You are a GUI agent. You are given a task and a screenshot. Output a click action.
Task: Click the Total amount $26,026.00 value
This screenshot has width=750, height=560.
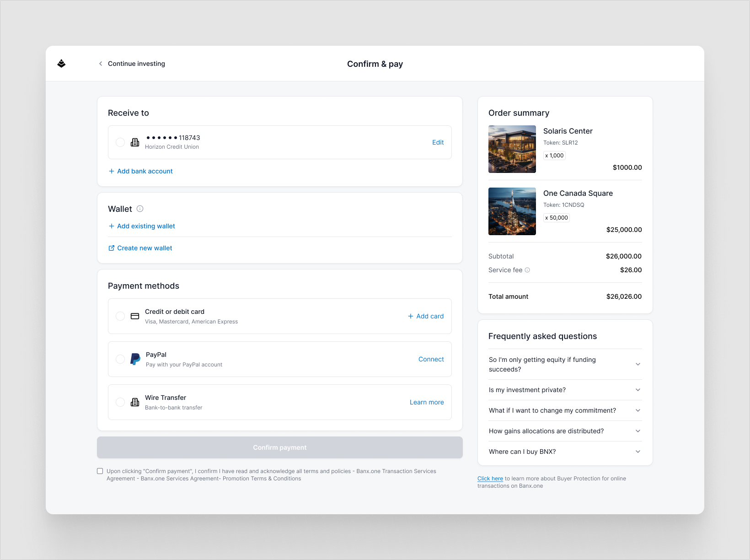point(624,296)
